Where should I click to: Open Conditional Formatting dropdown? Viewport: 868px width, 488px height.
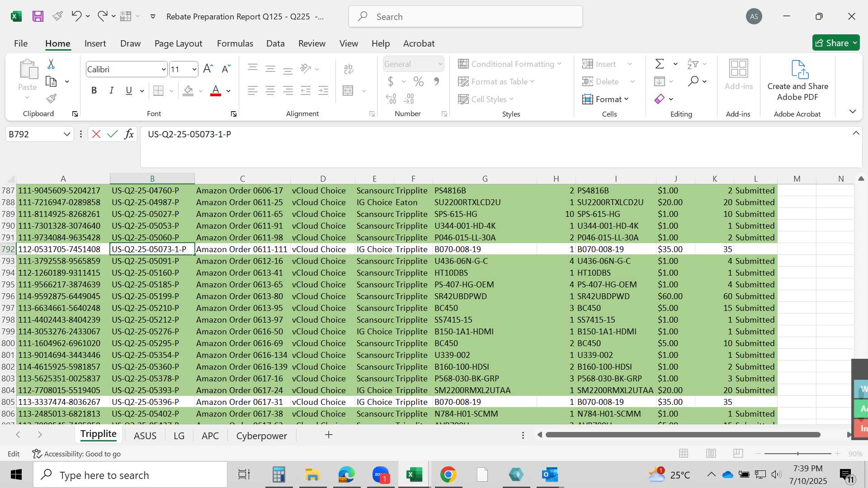click(x=509, y=64)
